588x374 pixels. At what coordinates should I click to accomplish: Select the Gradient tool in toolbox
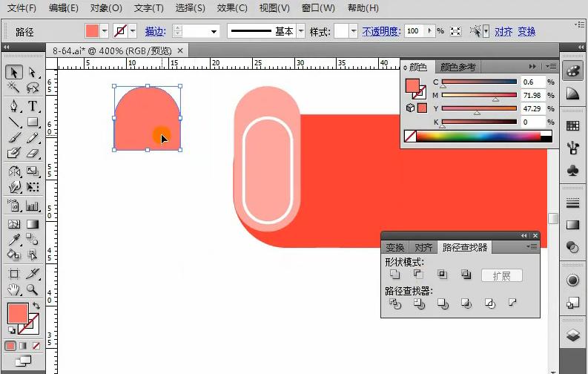click(x=33, y=224)
